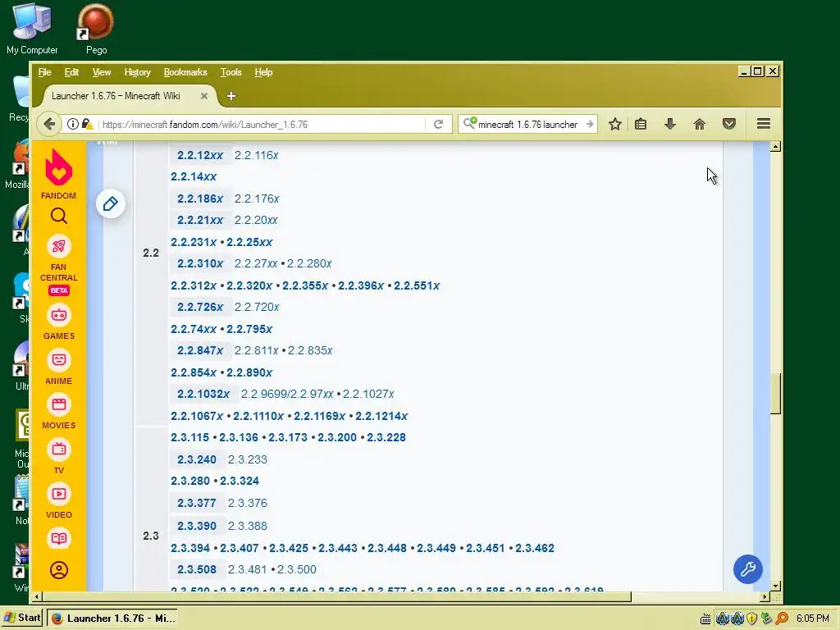Click the insecure lock warning icon
840x630 pixels.
(x=87, y=125)
